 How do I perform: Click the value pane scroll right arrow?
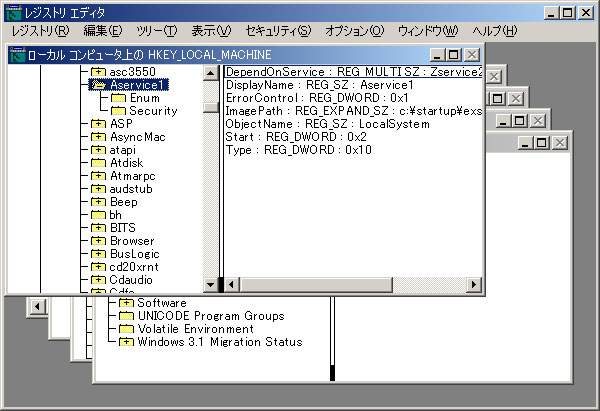(x=474, y=285)
